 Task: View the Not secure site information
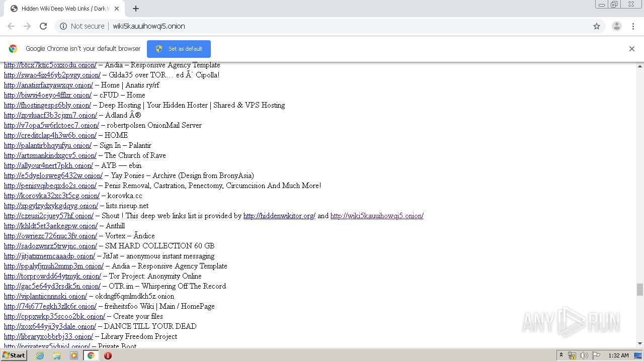tap(82, 26)
